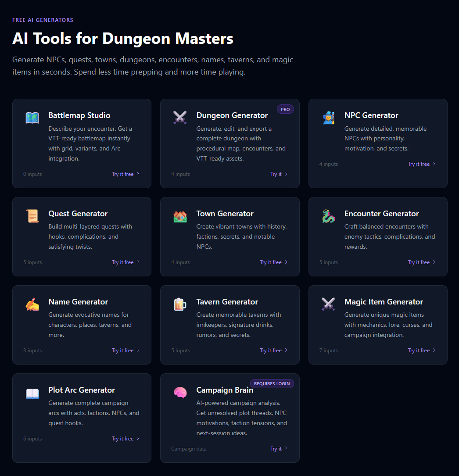Click the NPC Generator wizard icon
459x476 pixels.
pyautogui.click(x=328, y=118)
